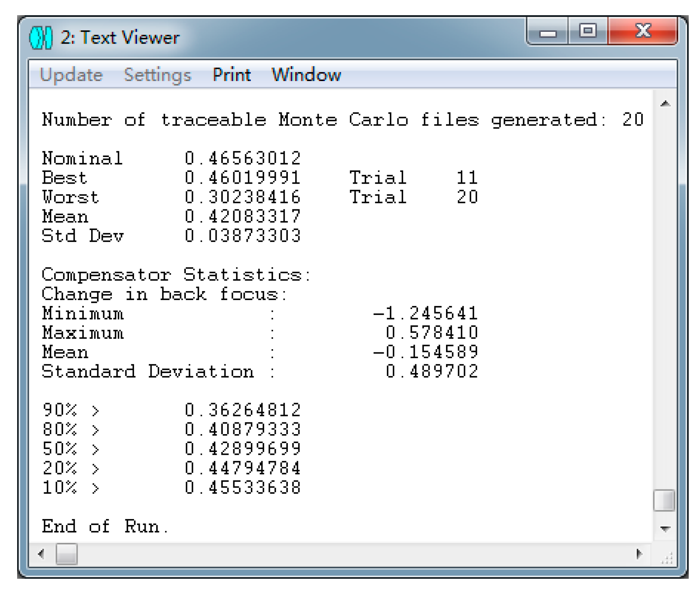Click the 'End of Run.' text line
Viewport: 700px width, 592px height.
pyautogui.click(x=105, y=527)
